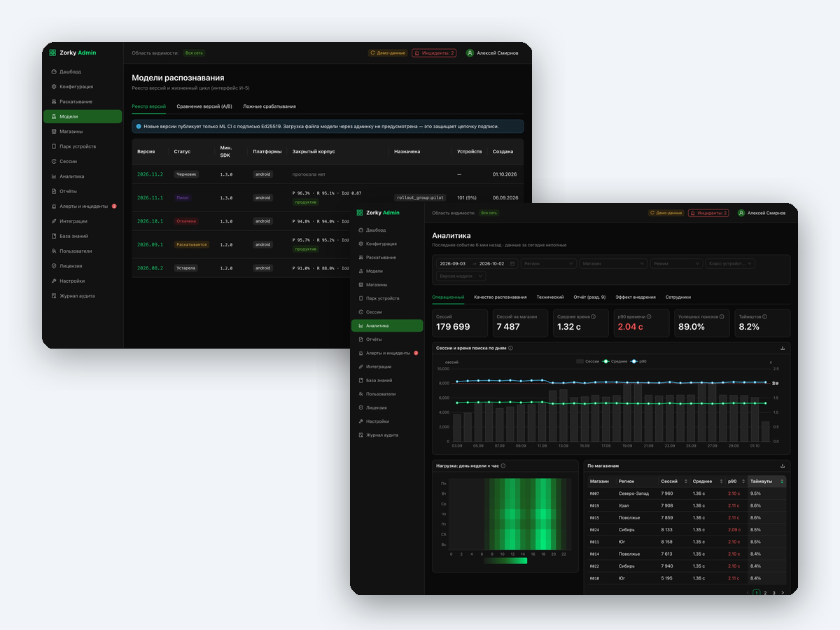Switch to Качество распознавания tab

(500, 297)
